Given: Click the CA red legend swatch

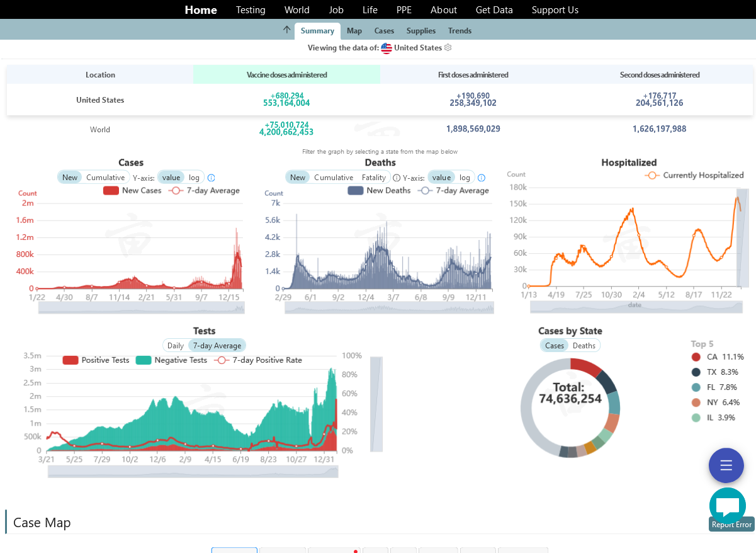Looking at the screenshot, I should (696, 357).
